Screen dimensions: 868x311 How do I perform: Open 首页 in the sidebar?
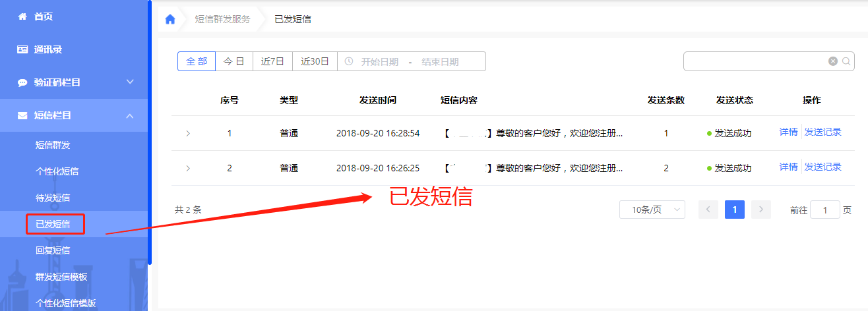click(44, 16)
